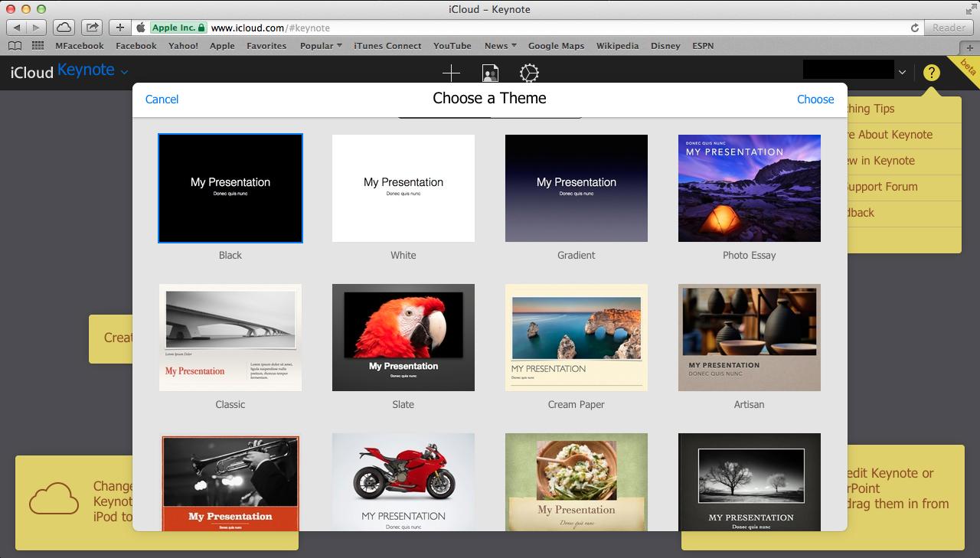Viewport: 980px width, 558px height.
Task: Click the Safari forward arrow button
Action: tap(37, 28)
